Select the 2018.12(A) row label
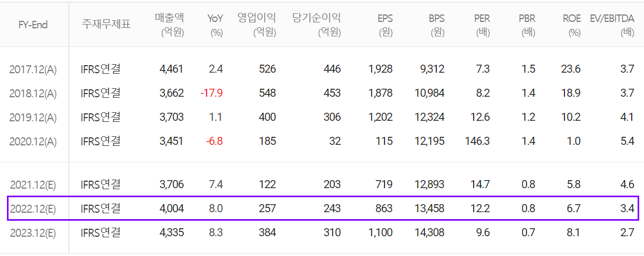644x256 pixels. (x=33, y=94)
